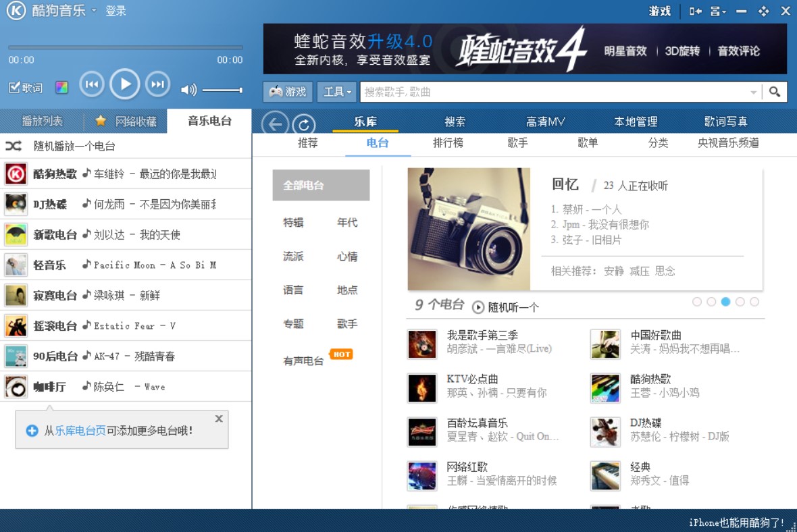Open the 中国好歌曲 station thumbnail

tap(605, 344)
